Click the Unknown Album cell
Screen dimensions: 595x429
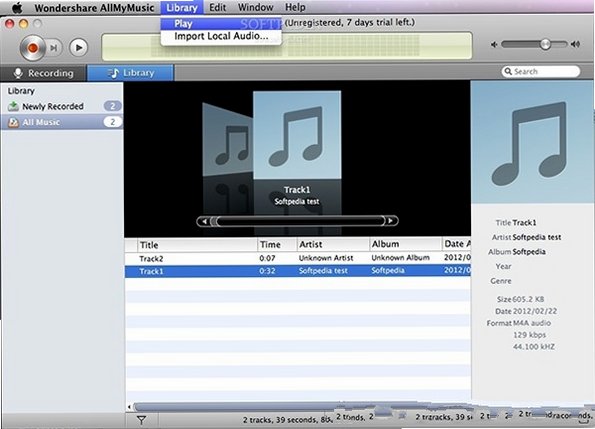tap(400, 258)
